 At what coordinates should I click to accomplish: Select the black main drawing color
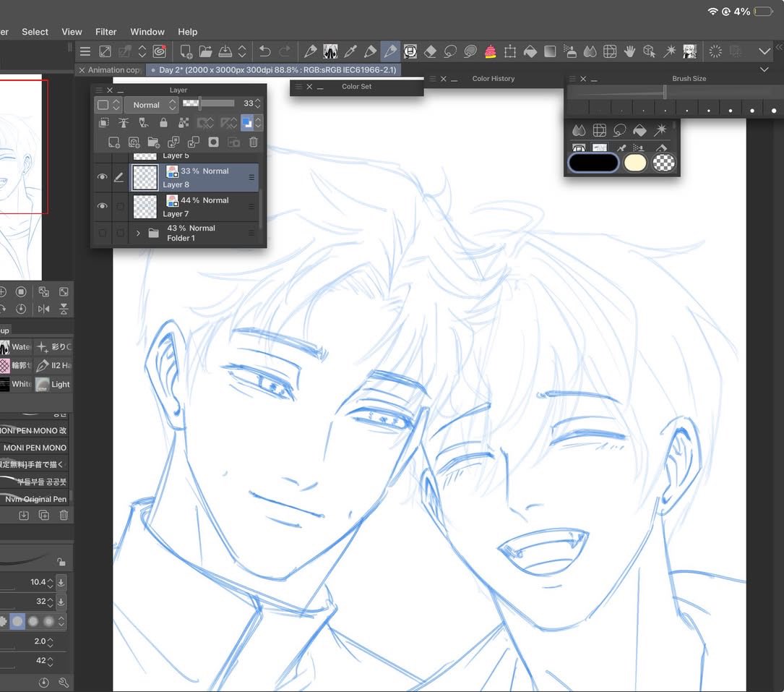[593, 163]
